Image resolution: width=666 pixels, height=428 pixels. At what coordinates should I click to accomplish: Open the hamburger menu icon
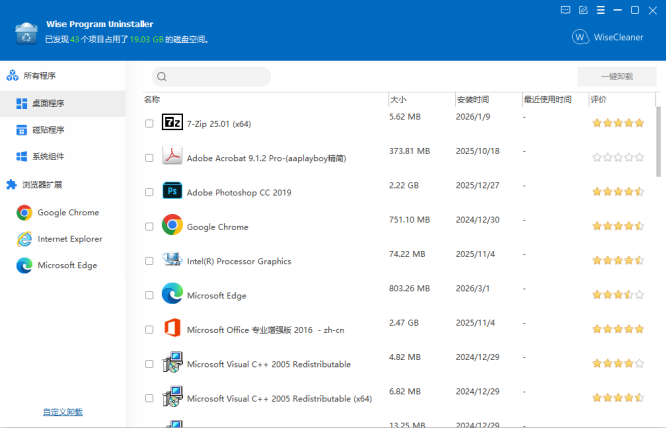tap(601, 10)
